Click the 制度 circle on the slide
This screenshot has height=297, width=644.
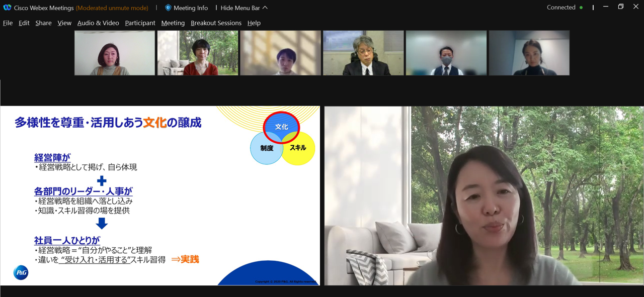[267, 148]
